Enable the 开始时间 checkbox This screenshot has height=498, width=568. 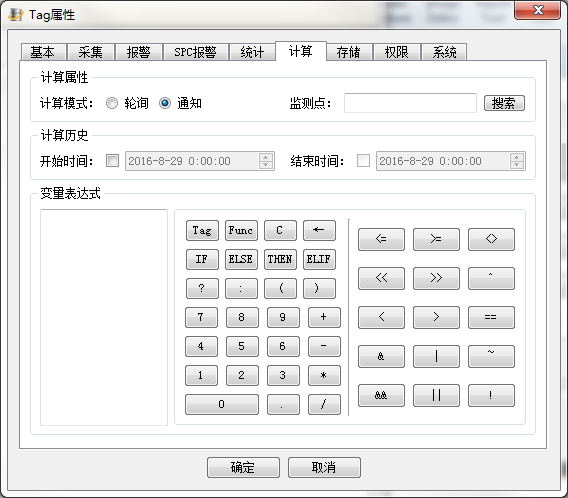coord(112,160)
